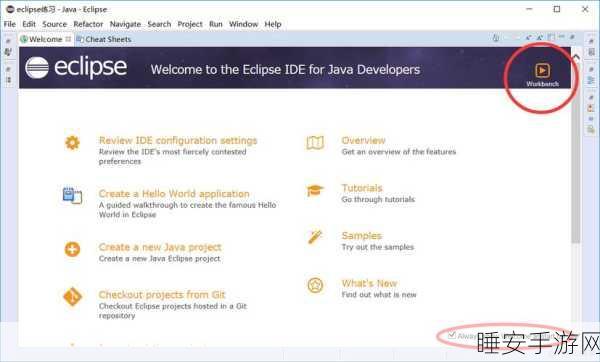The width and height of the screenshot is (600, 362).
Task: Click the text 'Try out the samples'
Action: point(378,247)
